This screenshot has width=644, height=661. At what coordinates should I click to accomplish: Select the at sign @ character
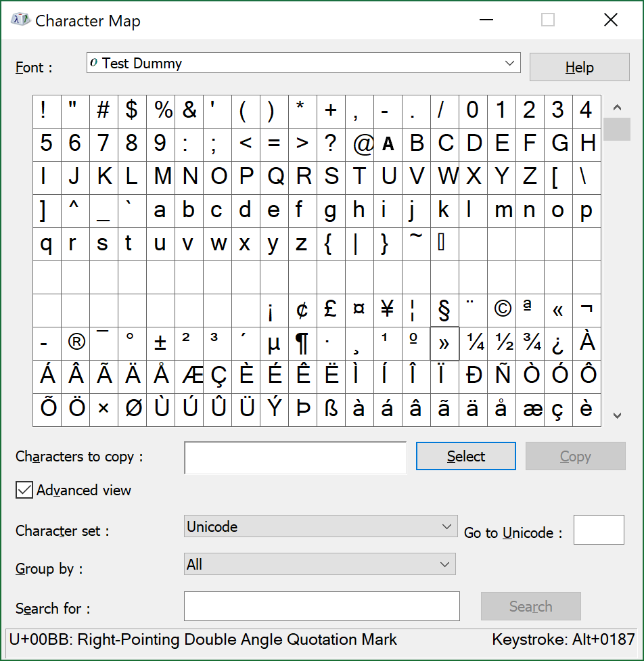[359, 145]
